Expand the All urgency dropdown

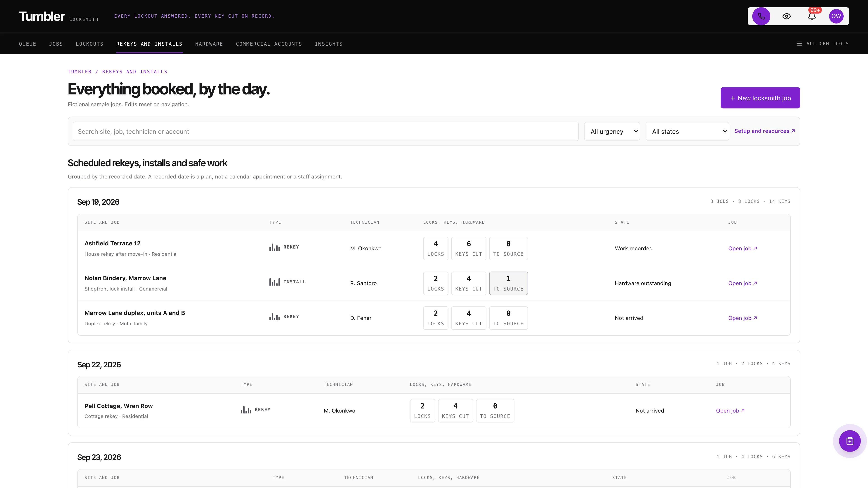click(x=612, y=131)
